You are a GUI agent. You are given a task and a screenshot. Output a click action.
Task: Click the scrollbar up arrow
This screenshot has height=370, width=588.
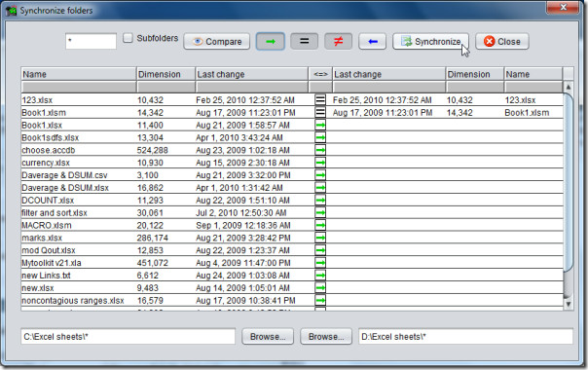[569, 87]
